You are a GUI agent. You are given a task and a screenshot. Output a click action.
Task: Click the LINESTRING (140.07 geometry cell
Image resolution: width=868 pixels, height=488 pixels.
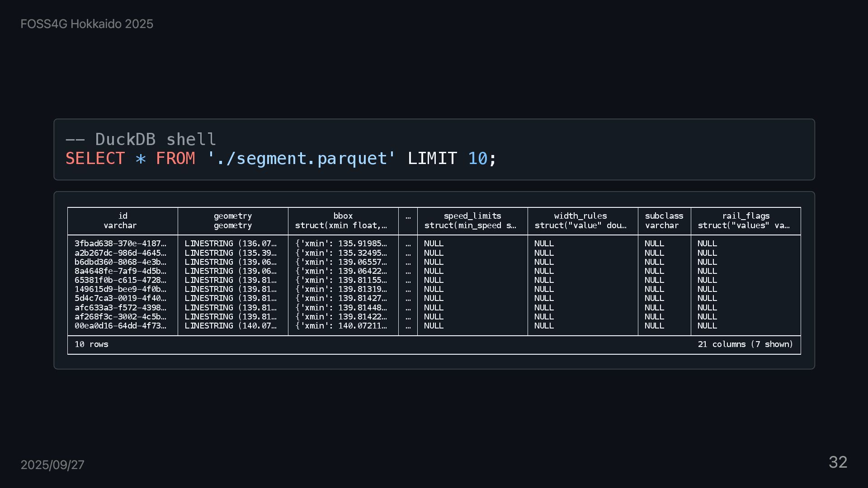pyautogui.click(x=231, y=326)
